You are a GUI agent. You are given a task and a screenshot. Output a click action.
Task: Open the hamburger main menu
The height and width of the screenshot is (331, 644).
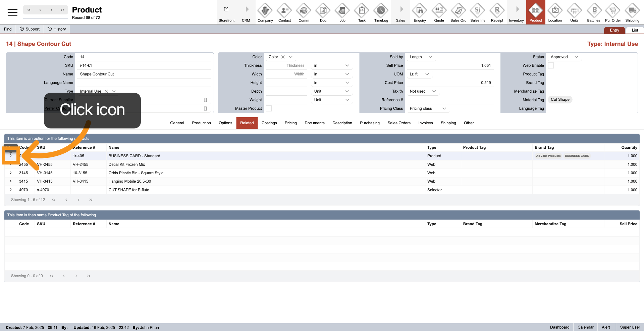pyautogui.click(x=12, y=12)
